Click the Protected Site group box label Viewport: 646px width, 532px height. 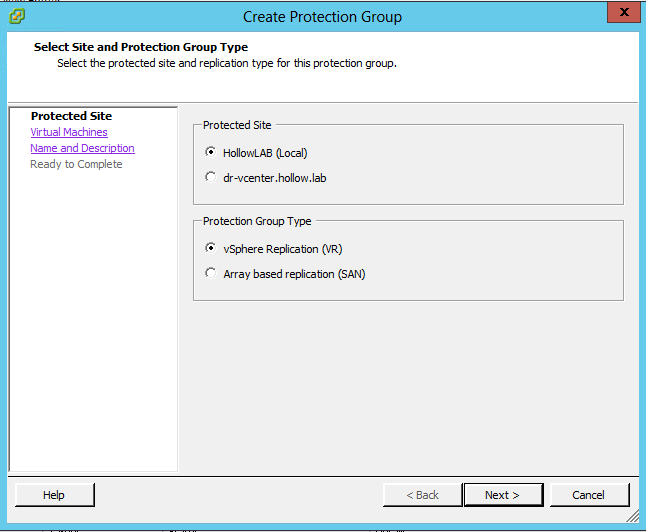tap(237, 125)
